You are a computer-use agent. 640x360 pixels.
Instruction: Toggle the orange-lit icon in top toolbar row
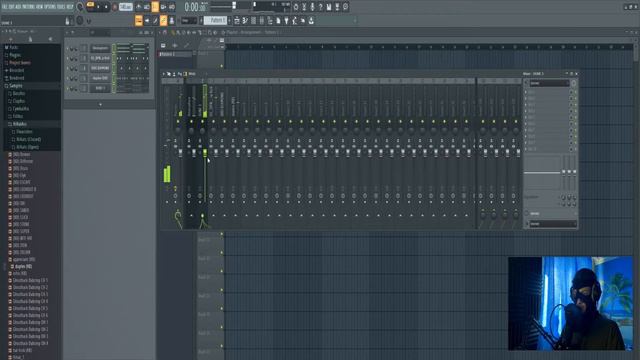tap(155, 7)
